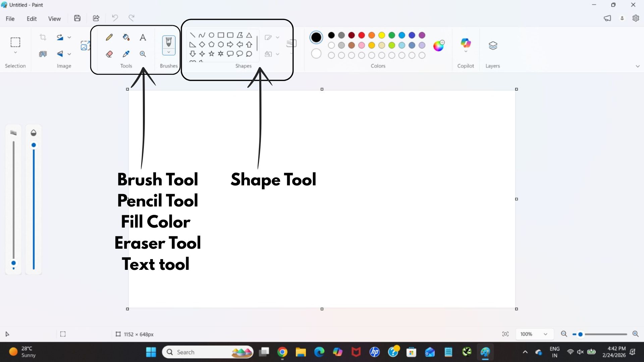Select the five-pointed Star shape
Image resolution: width=644 pixels, height=362 pixels.
click(x=211, y=54)
